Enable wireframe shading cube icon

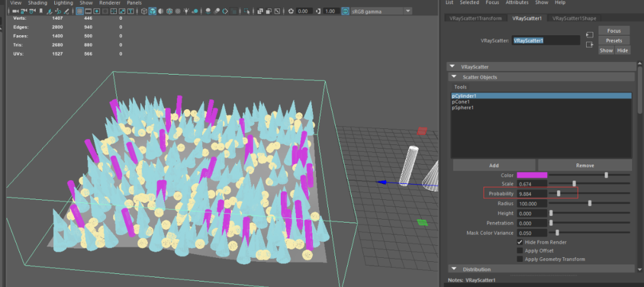point(144,11)
